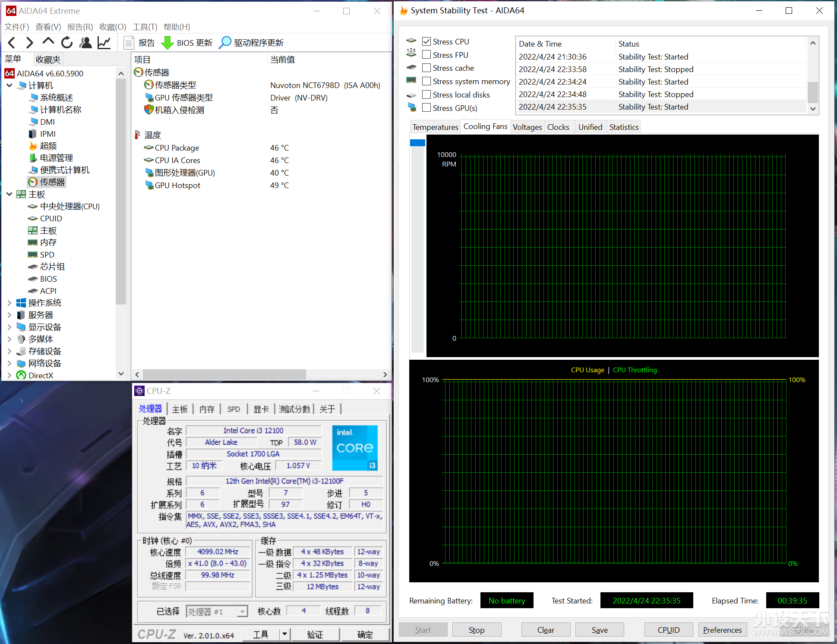Select 超频 overclock item with flame icon
The image size is (837, 644).
[43, 146]
